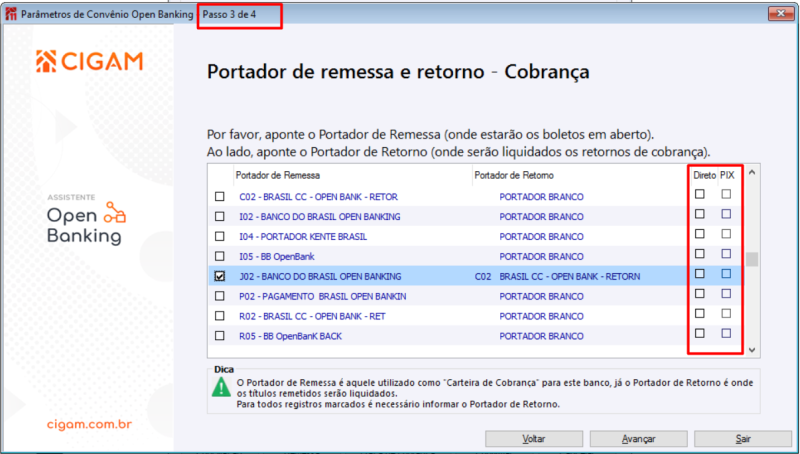
Task: Enable Direto for the C02 - BRASIL CC row
Action: tap(700, 194)
